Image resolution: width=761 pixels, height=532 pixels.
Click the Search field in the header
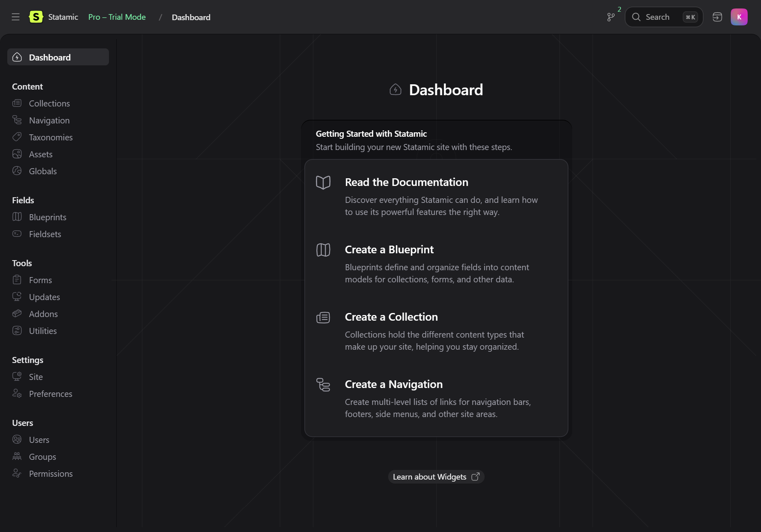pos(664,17)
